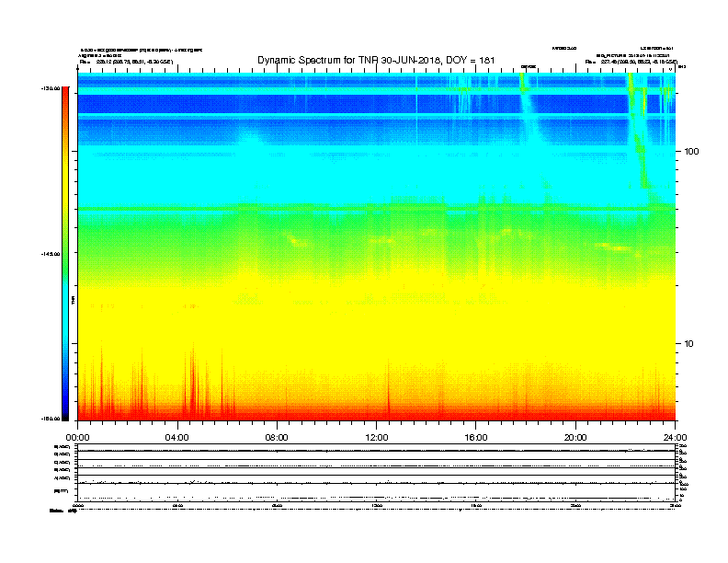Click the "12:00" label on the main time axis
This screenshot has width=728, height=563.
[x=377, y=438]
